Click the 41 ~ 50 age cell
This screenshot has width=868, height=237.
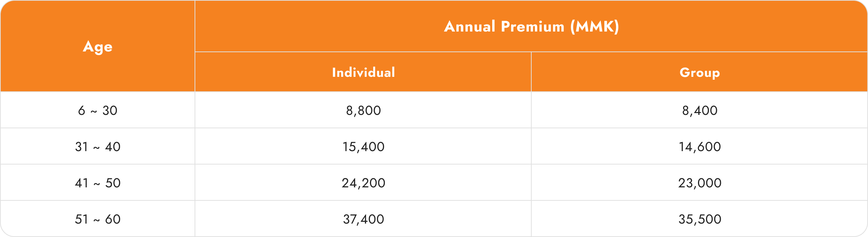(x=98, y=183)
